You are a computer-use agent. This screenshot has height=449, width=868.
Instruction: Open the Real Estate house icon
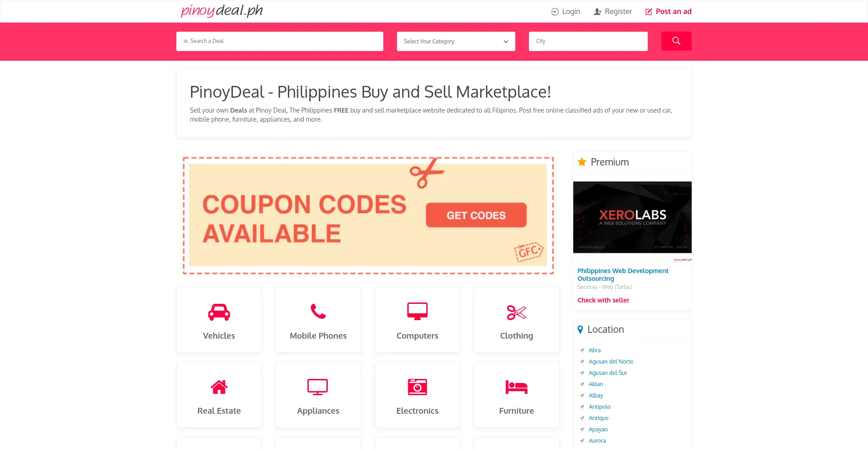pos(219,387)
